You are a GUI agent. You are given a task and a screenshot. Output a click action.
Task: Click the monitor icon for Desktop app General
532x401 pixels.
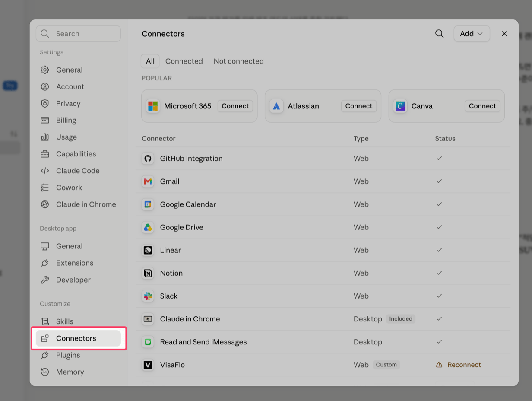point(45,246)
